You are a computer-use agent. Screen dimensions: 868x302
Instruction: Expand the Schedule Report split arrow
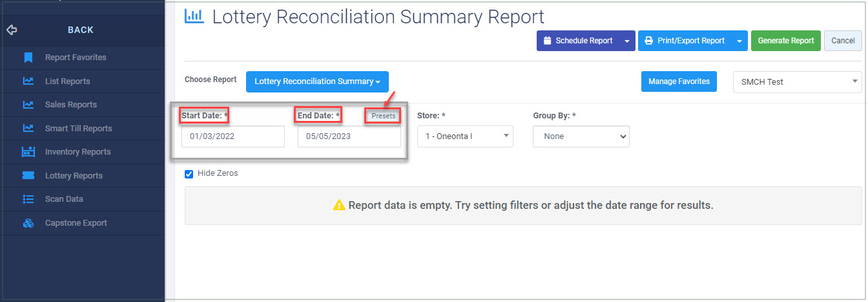pos(627,41)
